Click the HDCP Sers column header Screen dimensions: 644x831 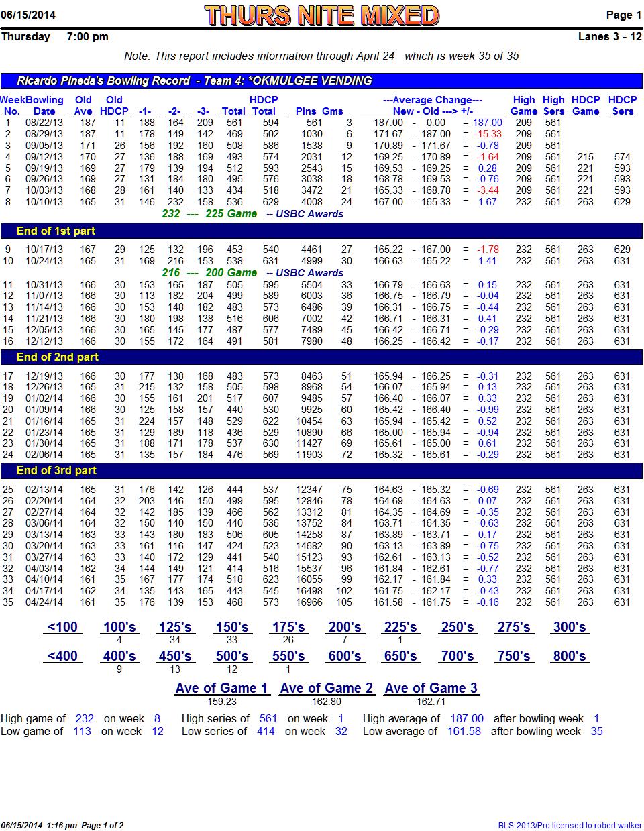click(x=623, y=105)
